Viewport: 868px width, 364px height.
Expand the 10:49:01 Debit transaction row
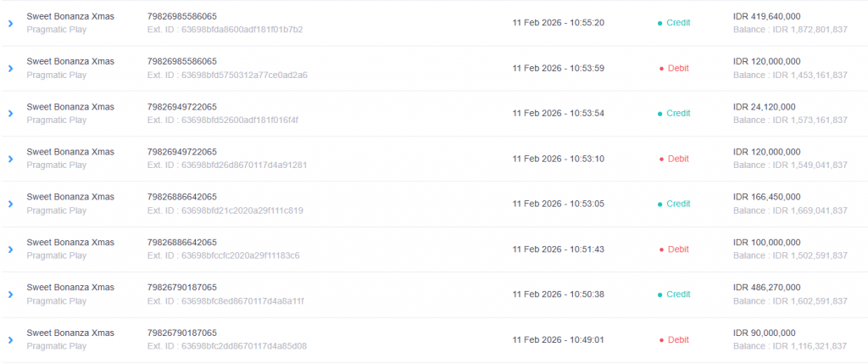[x=10, y=340]
